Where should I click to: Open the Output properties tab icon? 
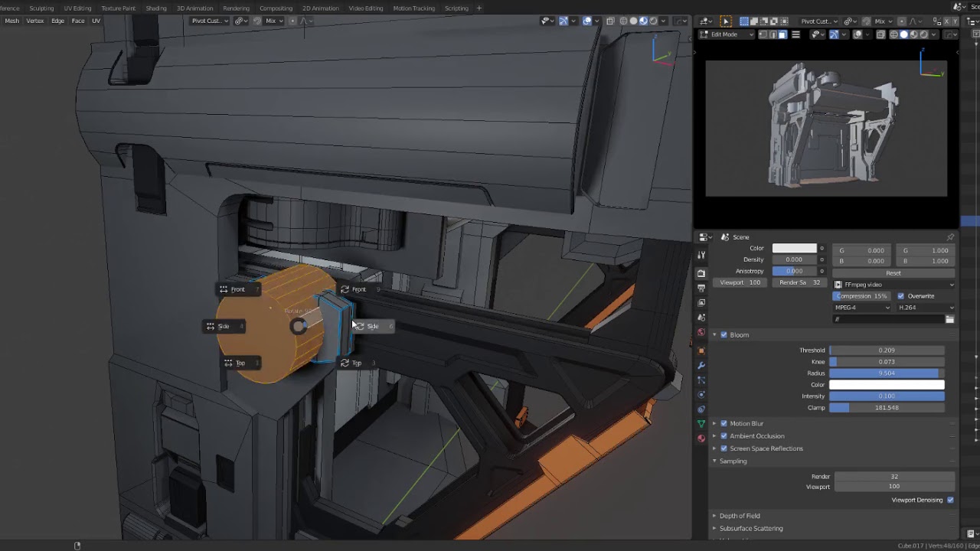coord(701,288)
